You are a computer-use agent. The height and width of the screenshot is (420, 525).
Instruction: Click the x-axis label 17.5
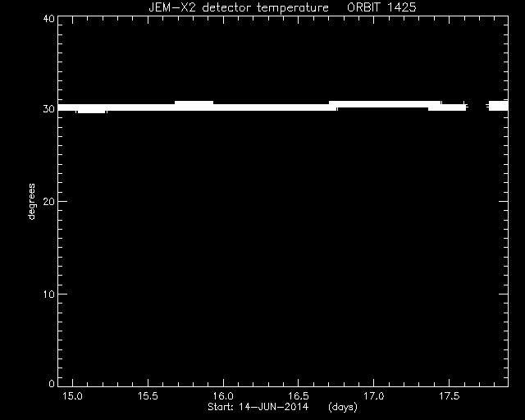coord(449,396)
